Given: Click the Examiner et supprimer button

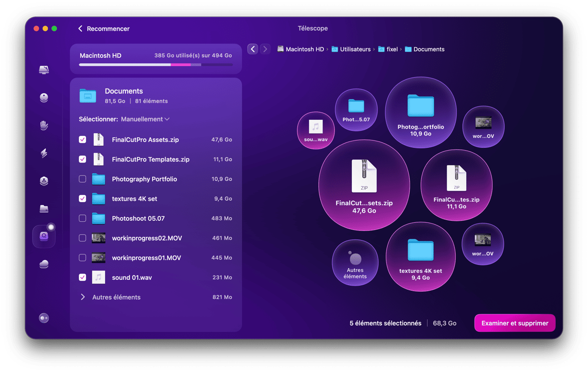Looking at the screenshot, I should [x=514, y=323].
